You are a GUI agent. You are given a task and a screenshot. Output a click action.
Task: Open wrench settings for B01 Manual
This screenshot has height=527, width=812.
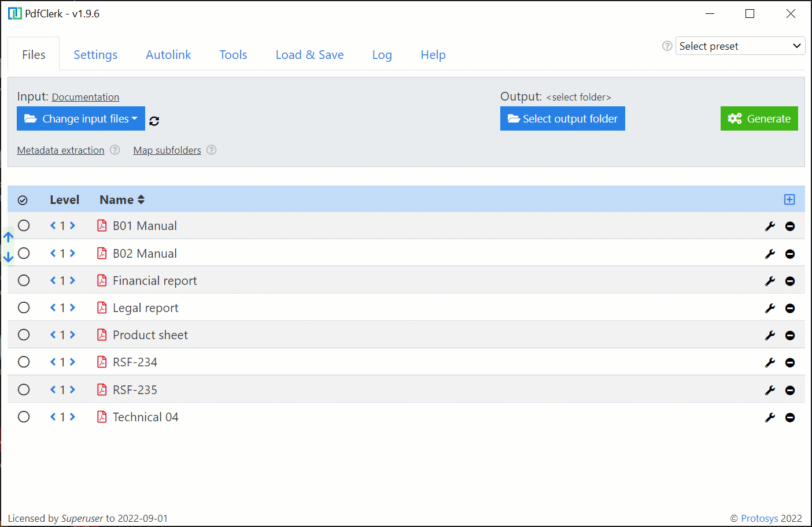(x=770, y=225)
